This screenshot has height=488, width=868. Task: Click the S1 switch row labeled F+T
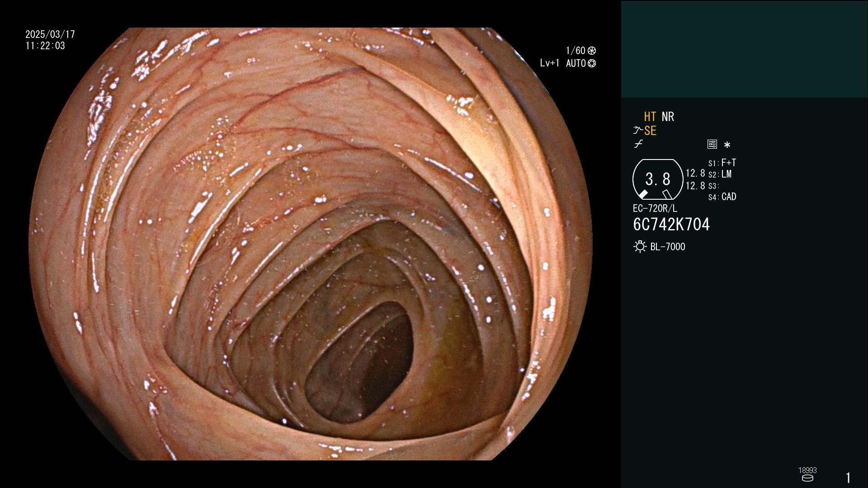click(722, 163)
